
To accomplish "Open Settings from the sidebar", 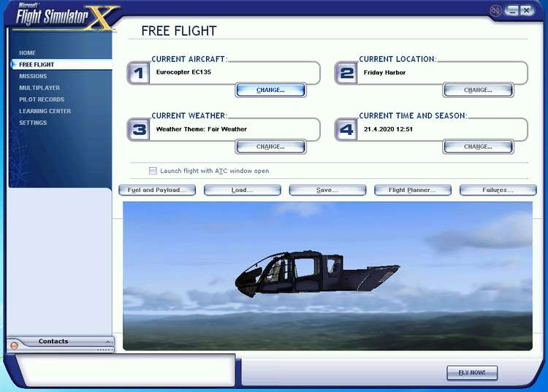I will click(x=33, y=123).
